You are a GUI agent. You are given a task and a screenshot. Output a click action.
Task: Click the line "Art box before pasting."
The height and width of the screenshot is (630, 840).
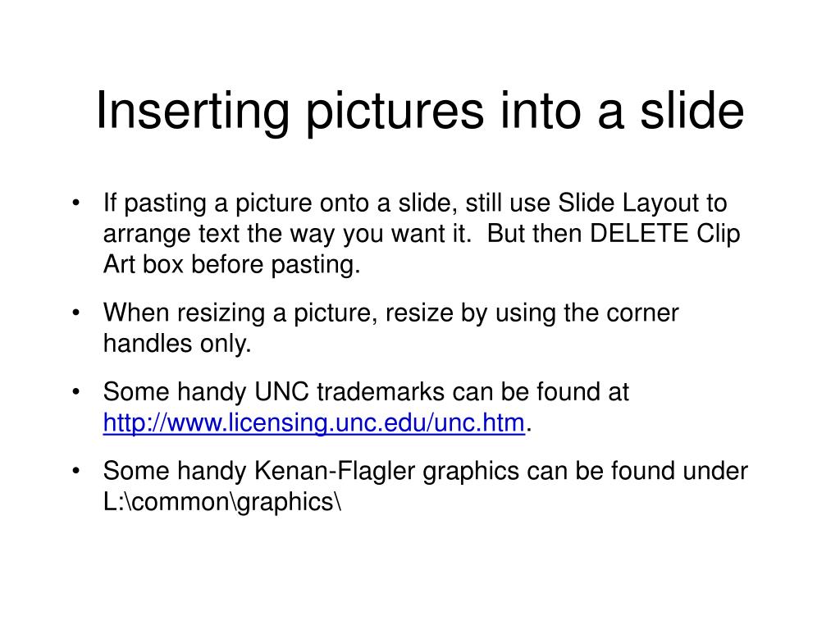coord(231,265)
